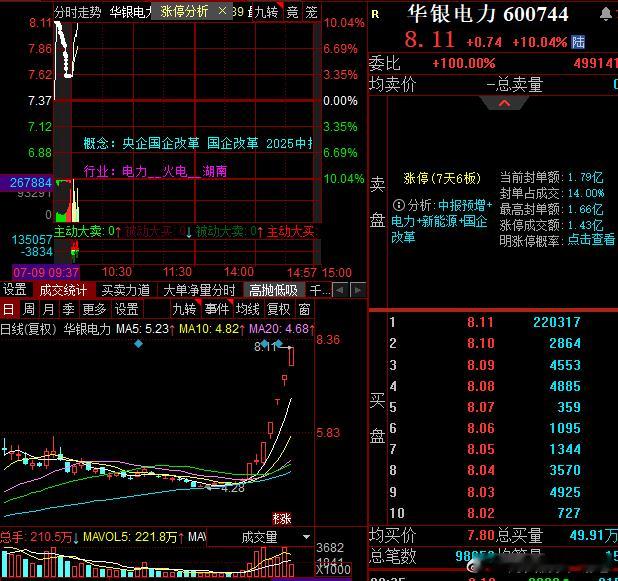Toggle 事件 markers on the K-line
This screenshot has height=581, width=618.
tap(217, 309)
